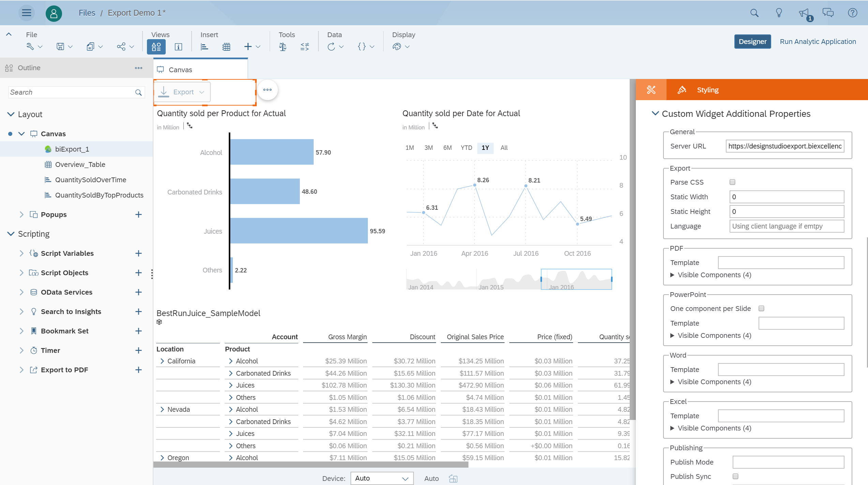Click the table horizontal scrollbar
868x485 pixels.
pos(311,465)
